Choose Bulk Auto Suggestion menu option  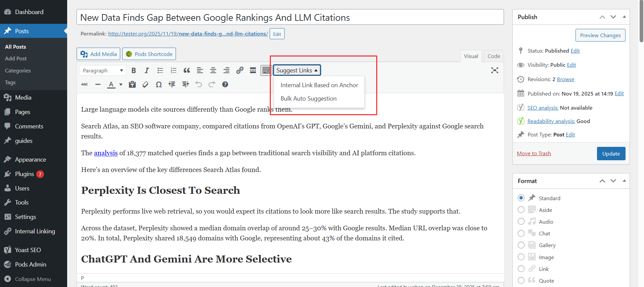(x=308, y=99)
